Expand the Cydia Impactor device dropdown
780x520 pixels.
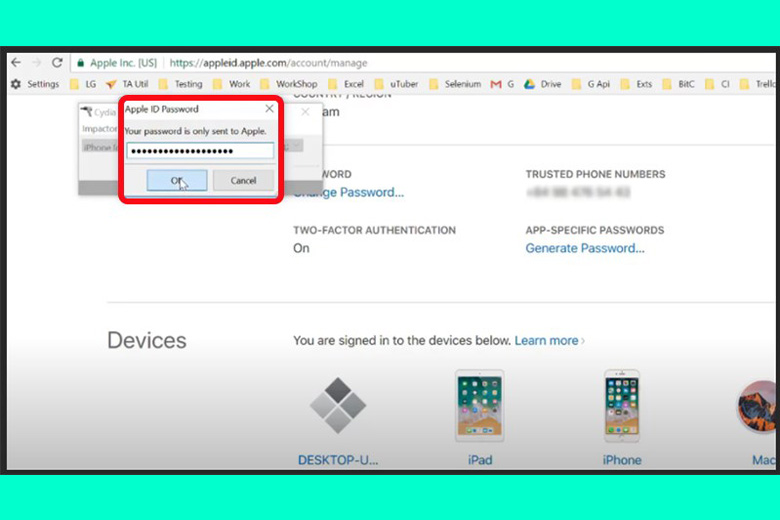point(296,146)
